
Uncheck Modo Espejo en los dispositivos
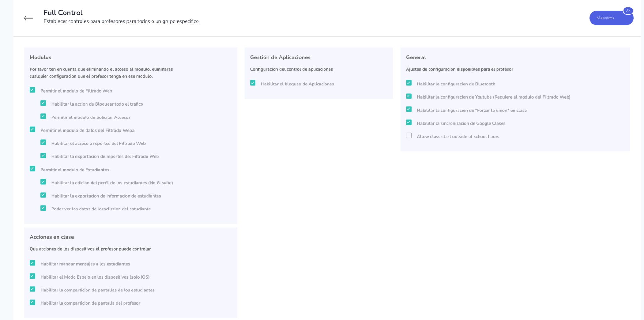point(32,276)
